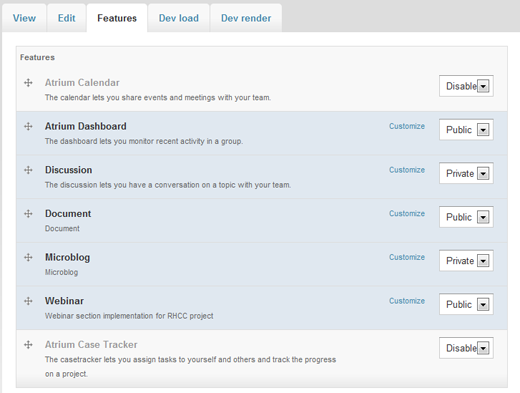520x393 pixels.
Task: Grab the drag handle for Discussion row
Action: 28,170
